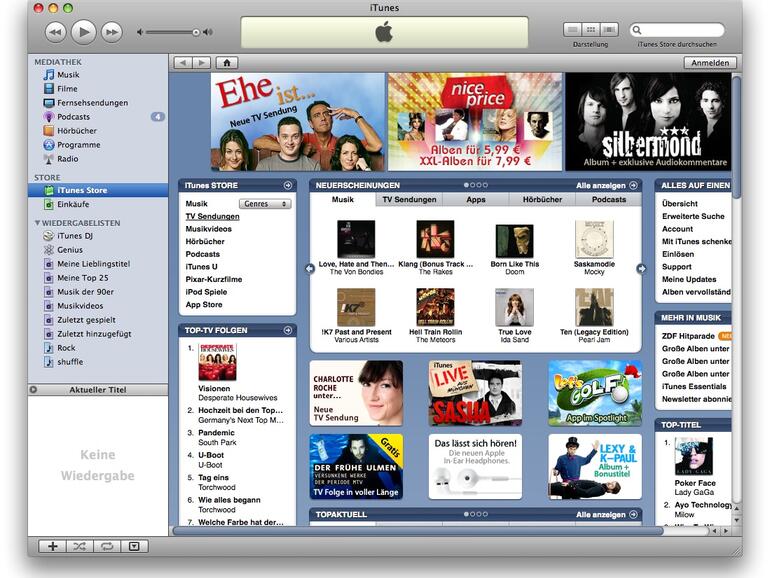Toggle shuffle at the bottom bar
770x578 pixels.
point(80,546)
